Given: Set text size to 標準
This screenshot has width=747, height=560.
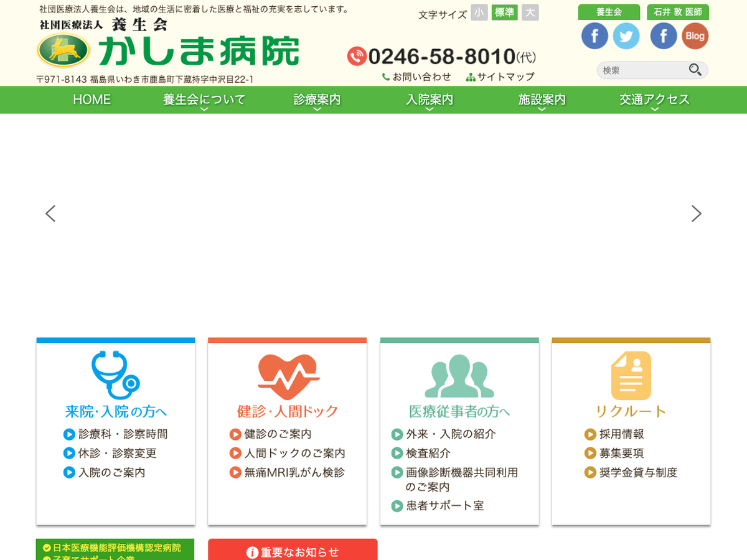Looking at the screenshot, I should [504, 13].
